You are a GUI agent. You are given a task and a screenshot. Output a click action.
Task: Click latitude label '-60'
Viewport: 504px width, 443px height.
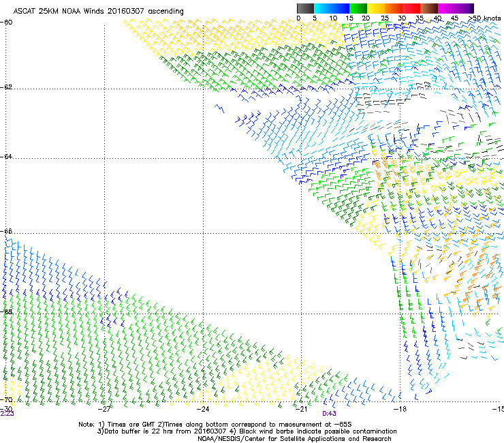[6, 22]
